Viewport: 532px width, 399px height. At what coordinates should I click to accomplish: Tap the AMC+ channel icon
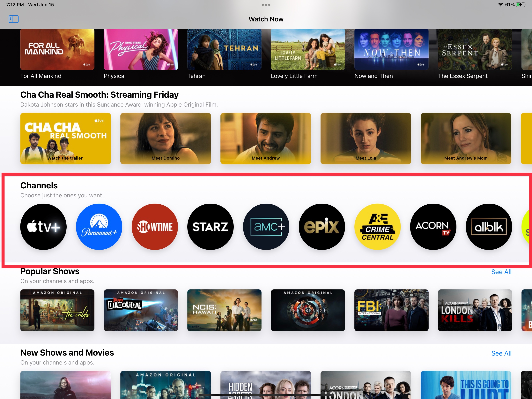point(266,227)
